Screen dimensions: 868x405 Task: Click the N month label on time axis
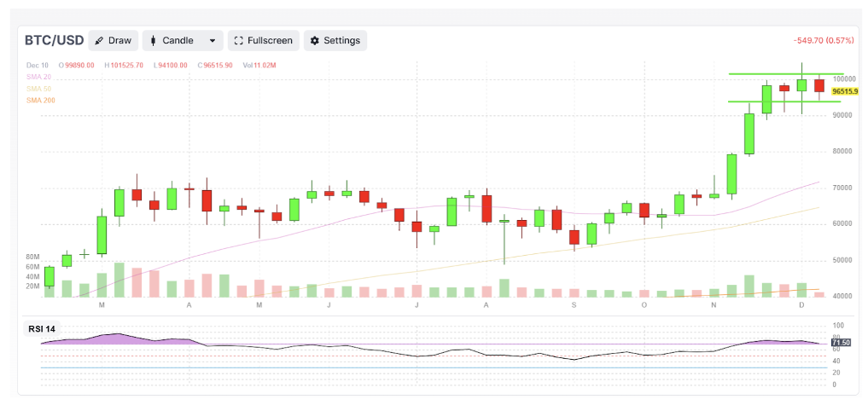click(714, 305)
